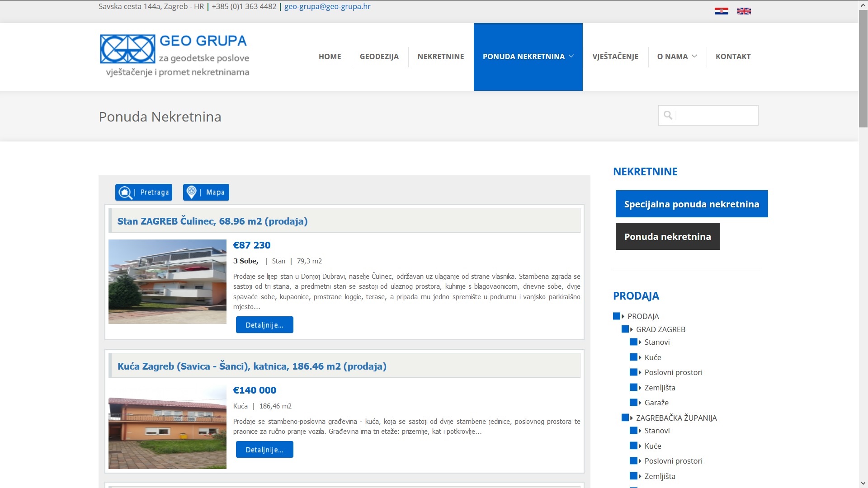Screen dimensions: 868x488
Task: Click the scrollbar down arrow
Action: [x=863, y=483]
